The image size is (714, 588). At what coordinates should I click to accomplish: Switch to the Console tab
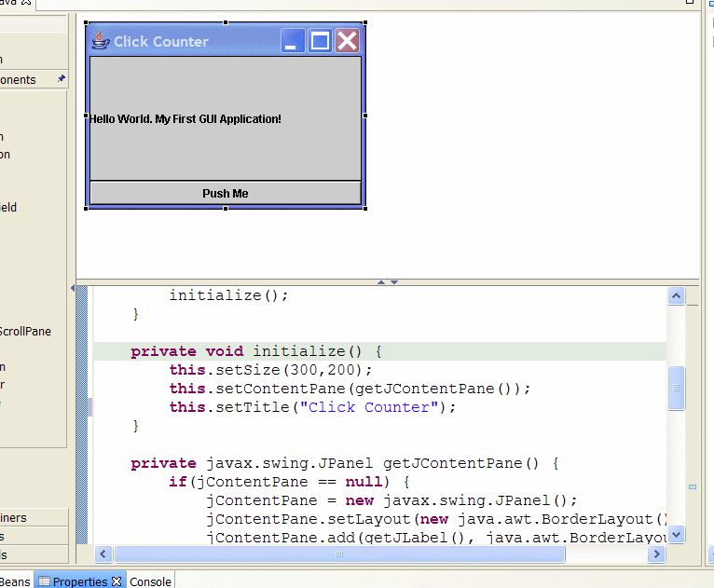point(150,581)
